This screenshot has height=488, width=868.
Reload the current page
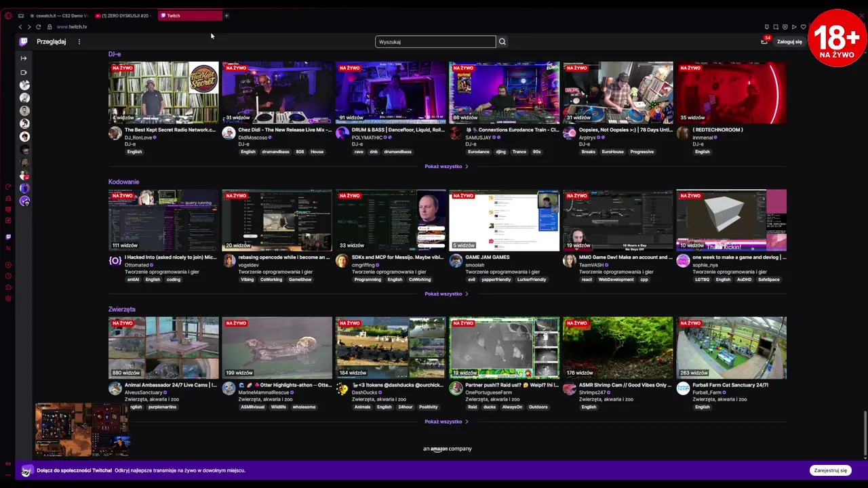38,26
